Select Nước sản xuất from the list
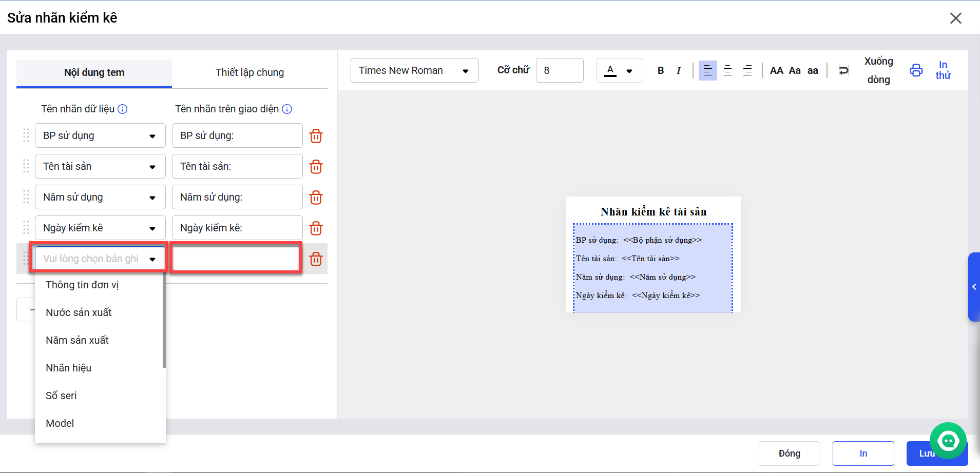 point(79,312)
